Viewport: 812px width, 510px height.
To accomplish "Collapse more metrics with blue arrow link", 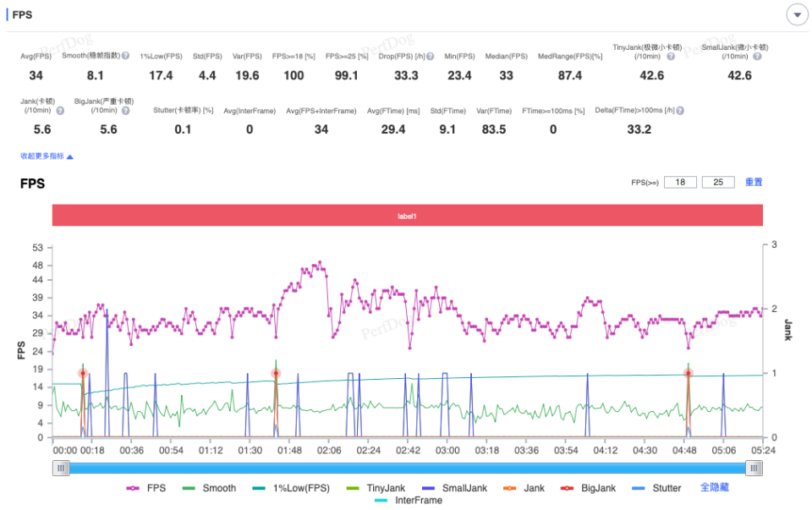I will 47,156.
